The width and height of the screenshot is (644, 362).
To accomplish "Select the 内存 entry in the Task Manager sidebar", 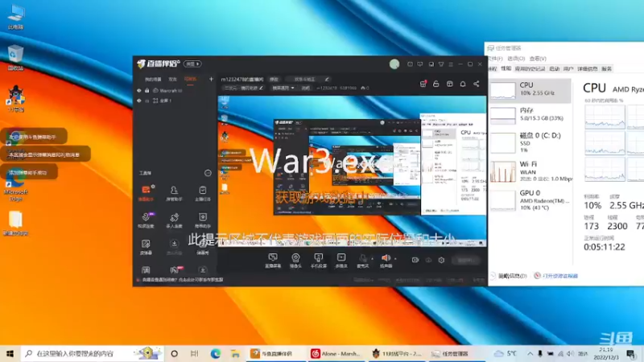I will click(x=530, y=114).
